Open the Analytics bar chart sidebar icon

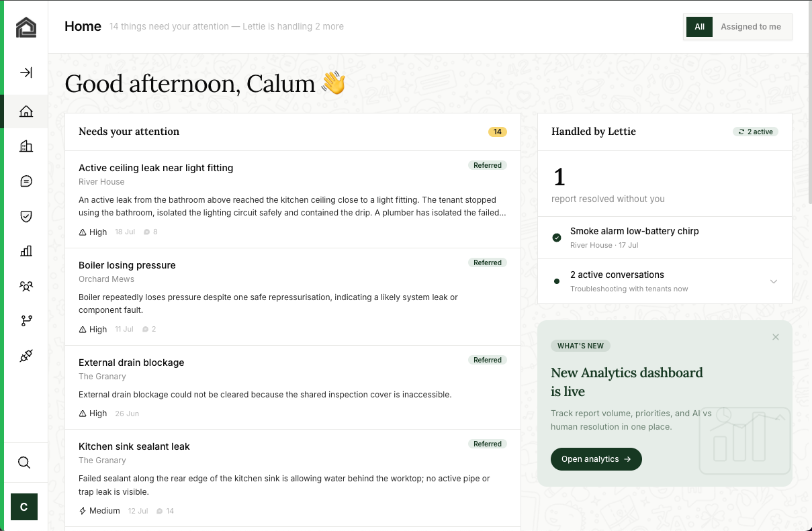coord(26,251)
